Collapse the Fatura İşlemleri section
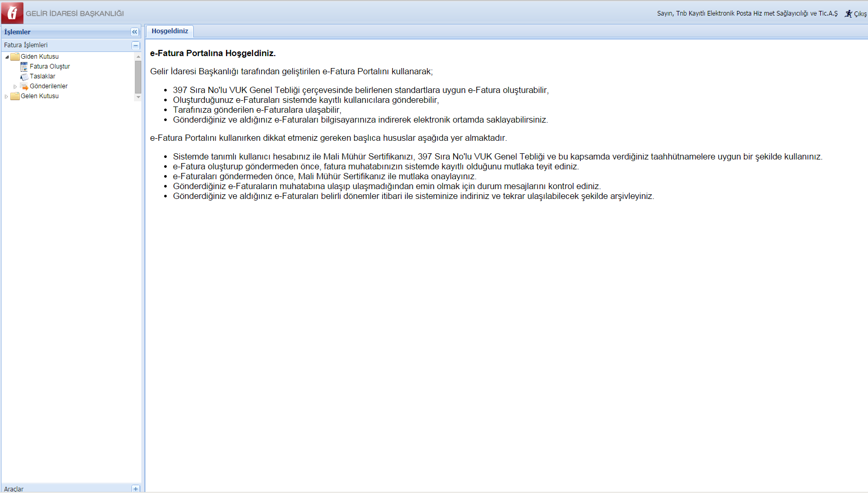 (x=136, y=45)
